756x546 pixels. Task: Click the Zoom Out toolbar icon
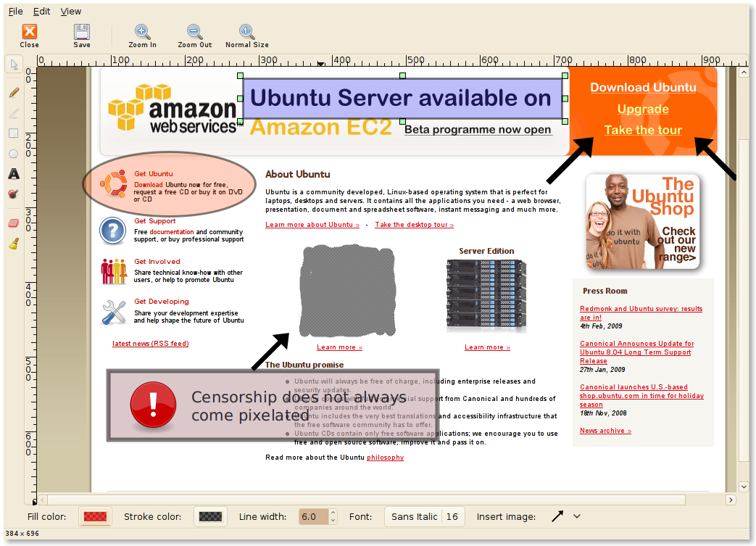click(195, 36)
